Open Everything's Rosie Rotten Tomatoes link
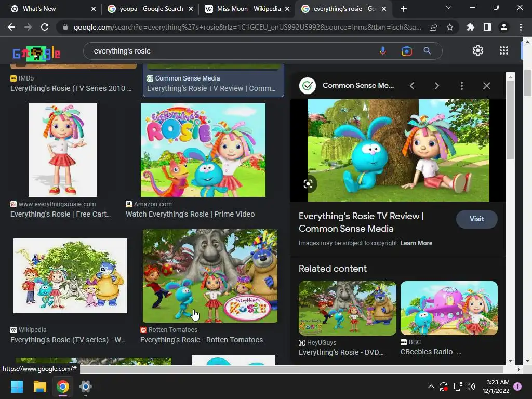Viewport: 532px width, 399px height. pyautogui.click(x=202, y=340)
